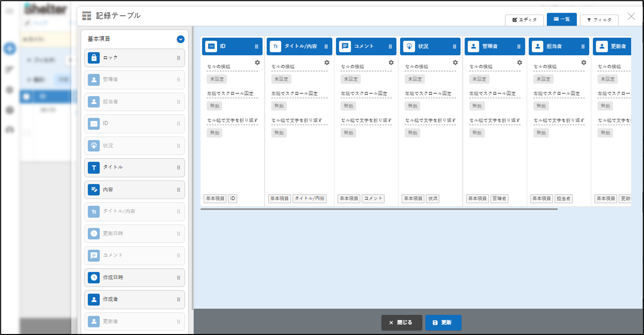Click the コメント column speech bubble icon

click(346, 46)
